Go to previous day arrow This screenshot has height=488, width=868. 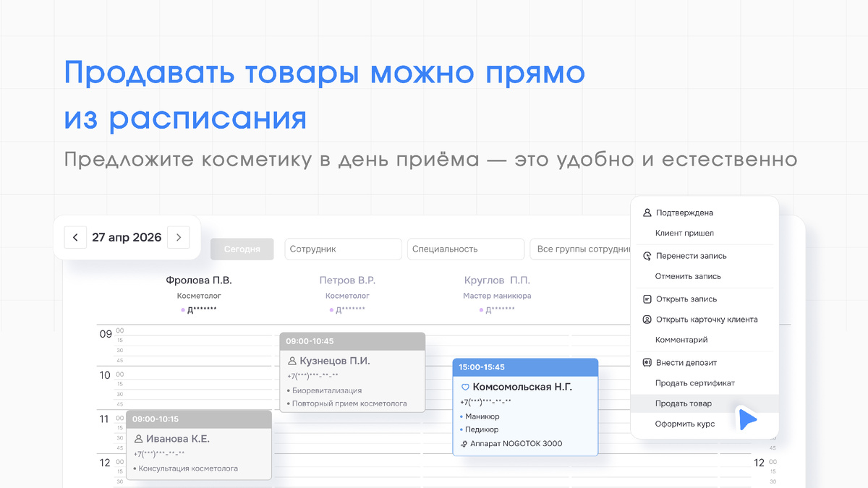[x=75, y=237]
